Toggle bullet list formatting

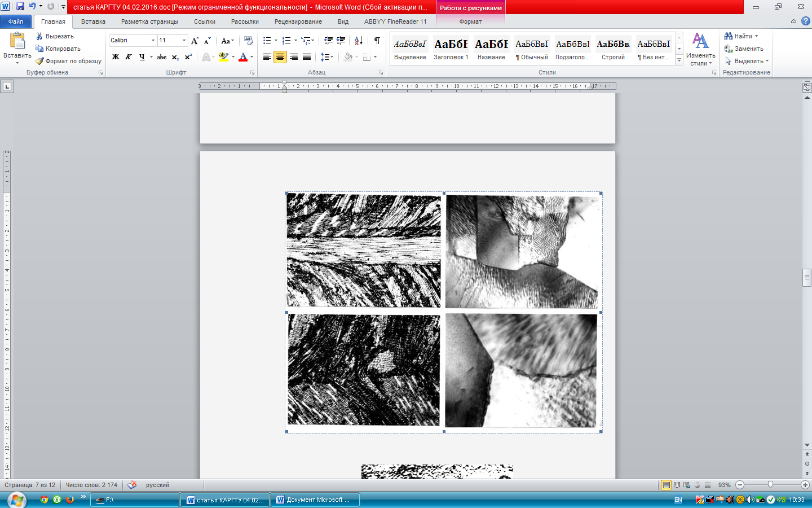(x=267, y=41)
